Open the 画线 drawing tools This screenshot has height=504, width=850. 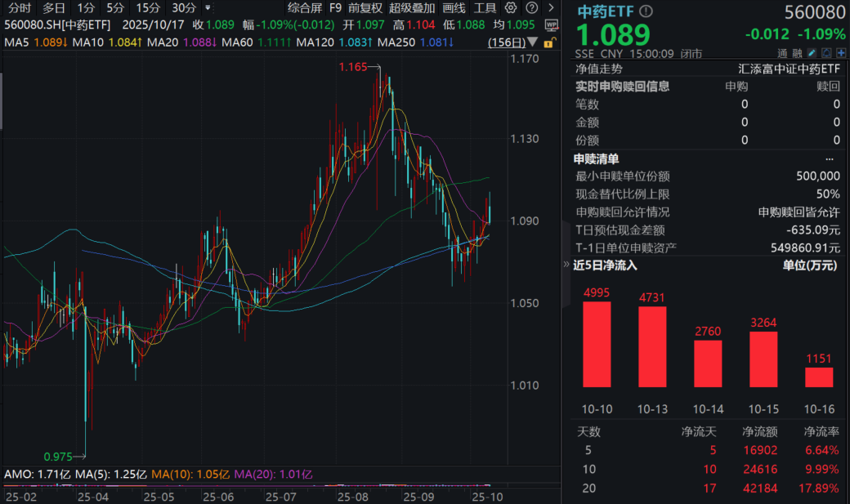(454, 7)
